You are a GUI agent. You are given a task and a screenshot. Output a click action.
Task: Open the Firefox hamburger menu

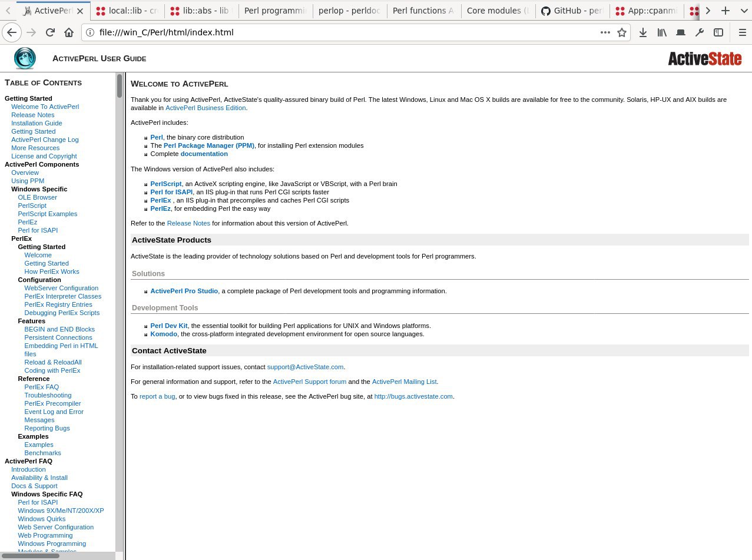coord(742,32)
